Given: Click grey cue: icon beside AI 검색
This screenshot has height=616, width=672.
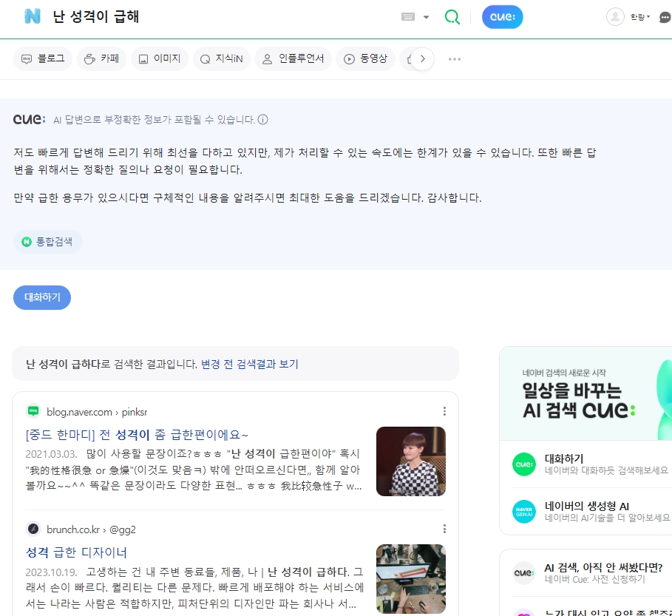Looking at the screenshot, I should [x=523, y=573].
